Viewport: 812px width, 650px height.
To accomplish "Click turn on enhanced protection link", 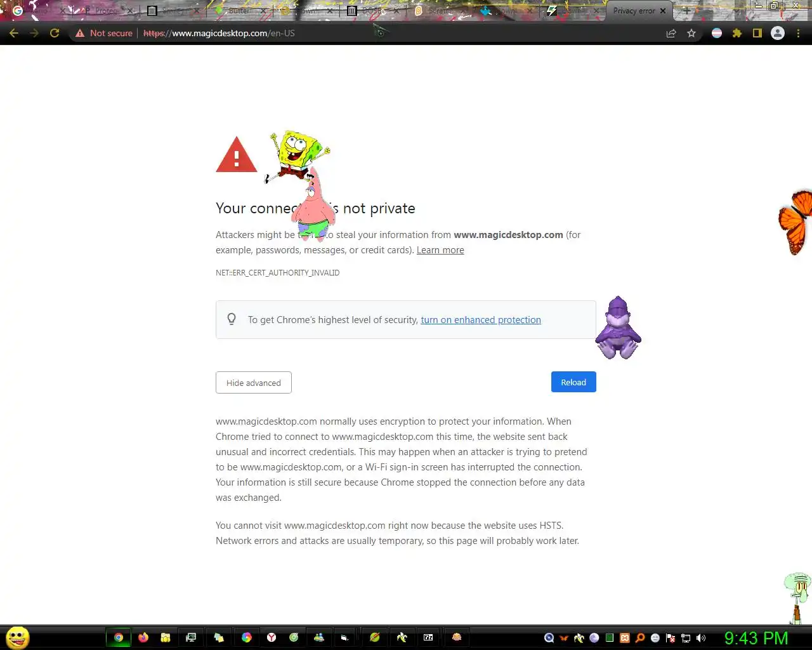I will tap(481, 320).
